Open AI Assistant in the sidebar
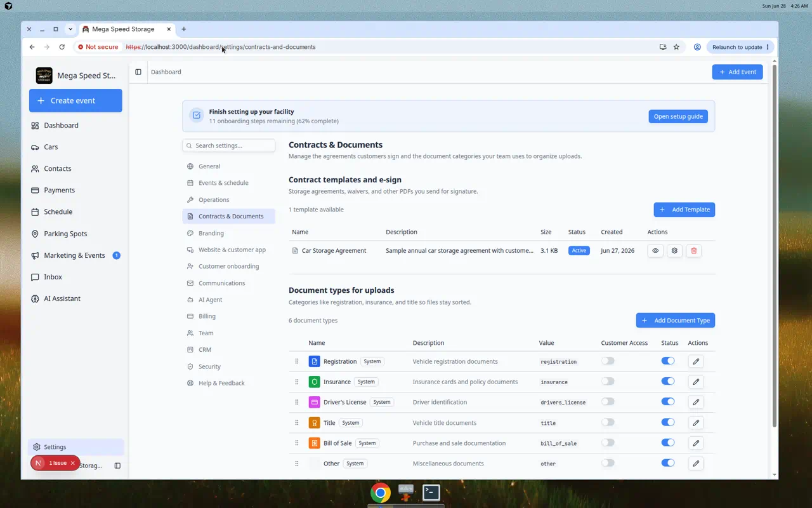The height and width of the screenshot is (508, 812). tap(75, 298)
